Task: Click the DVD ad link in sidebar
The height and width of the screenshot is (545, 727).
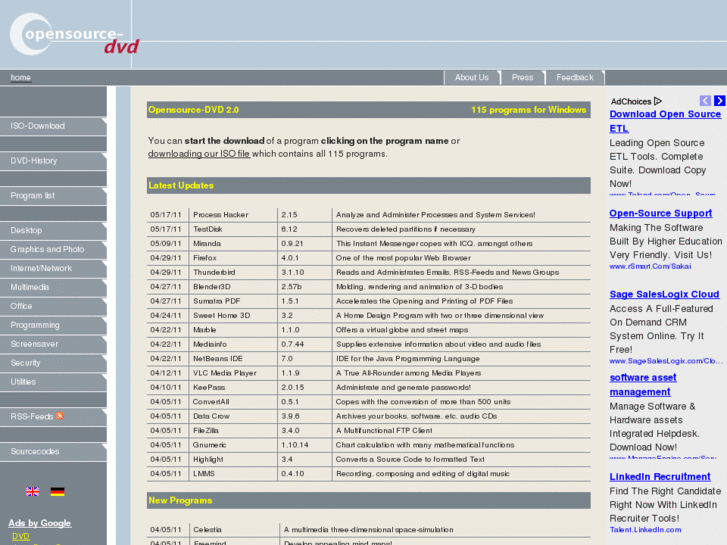Action: click(20, 536)
